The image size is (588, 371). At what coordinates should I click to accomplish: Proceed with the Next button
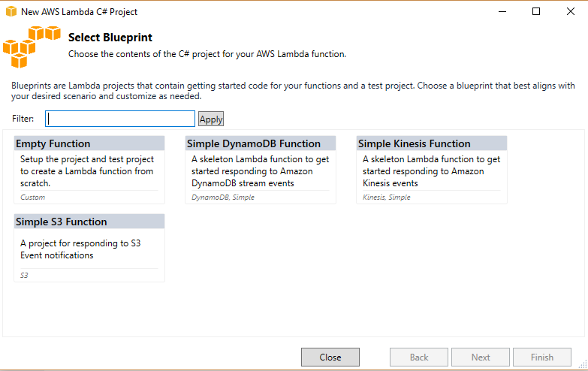click(x=481, y=357)
